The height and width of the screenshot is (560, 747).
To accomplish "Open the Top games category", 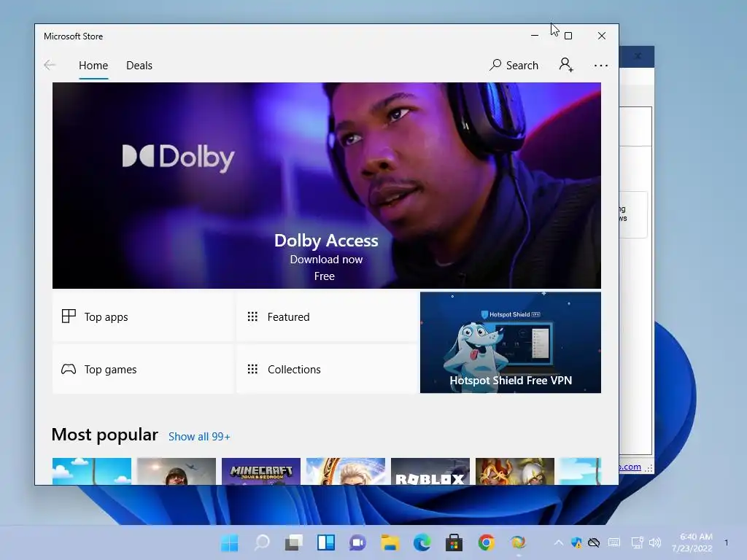I will (x=142, y=369).
